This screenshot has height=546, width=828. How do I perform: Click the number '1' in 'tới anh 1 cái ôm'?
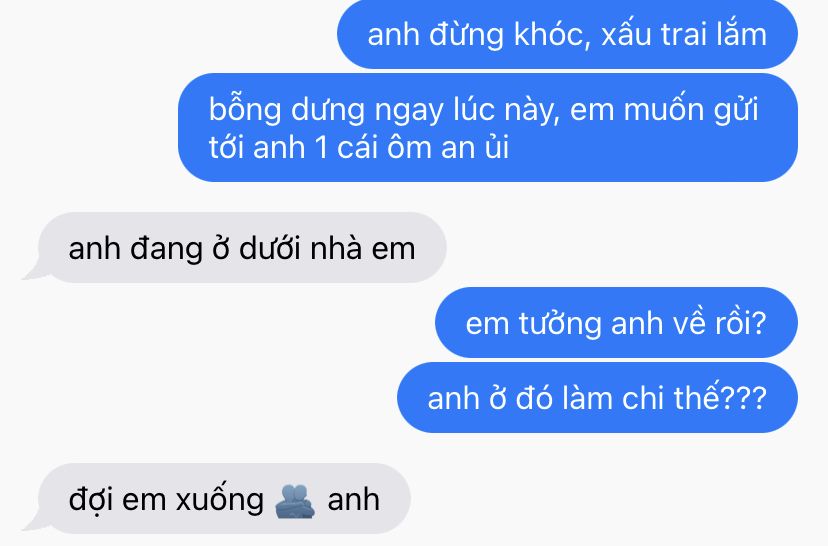(x=321, y=147)
